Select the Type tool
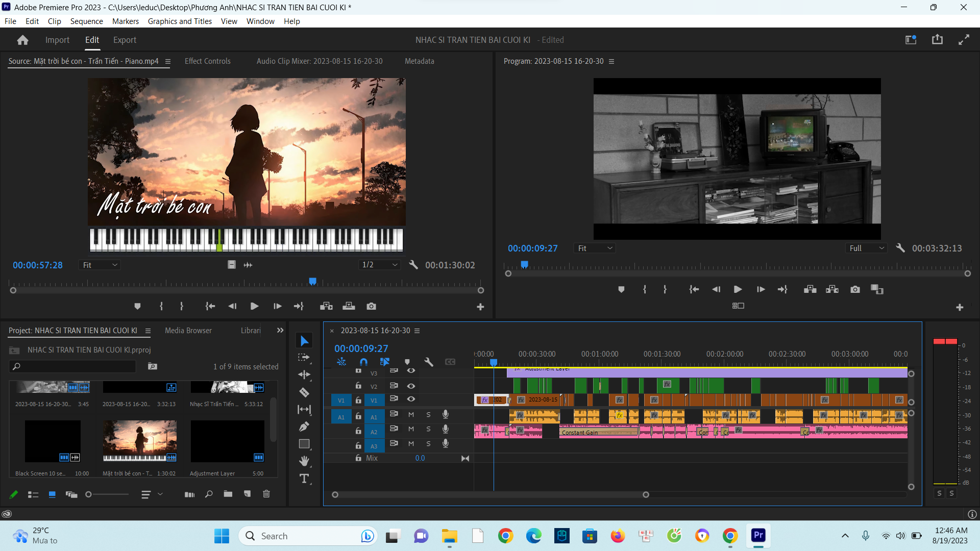Image resolution: width=980 pixels, height=551 pixels. tap(304, 479)
